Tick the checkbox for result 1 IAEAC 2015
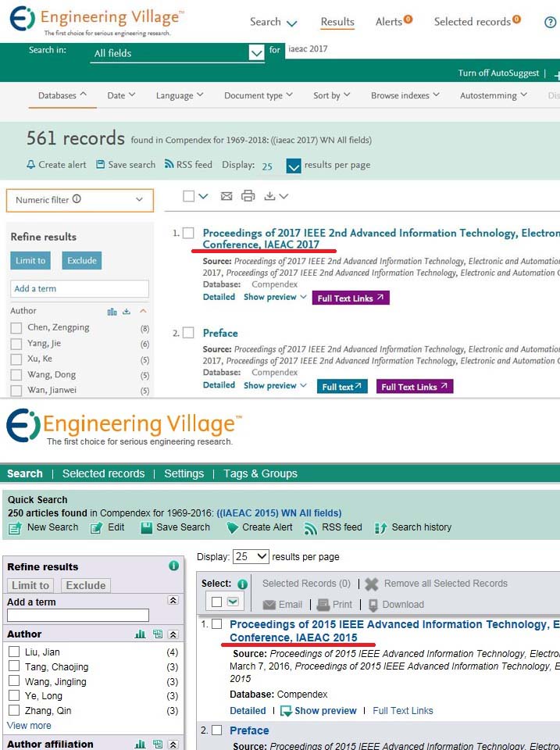This screenshot has width=560, height=750. 216,623
